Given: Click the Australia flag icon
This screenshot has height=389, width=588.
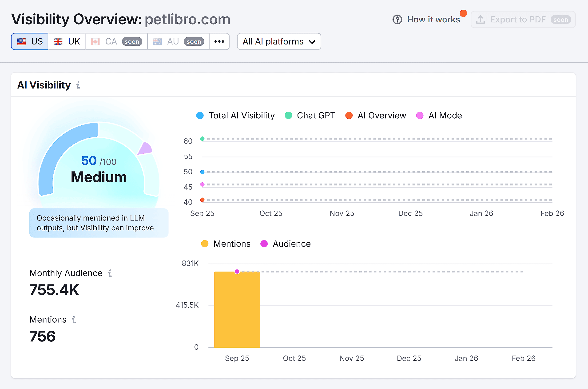Looking at the screenshot, I should point(157,41).
